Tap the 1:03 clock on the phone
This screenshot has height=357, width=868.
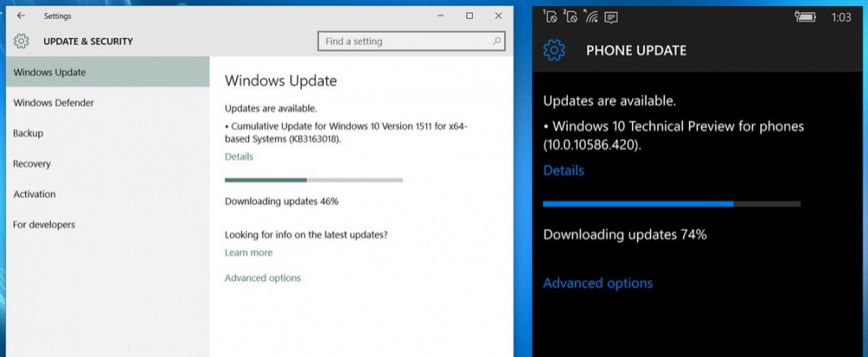point(841,17)
